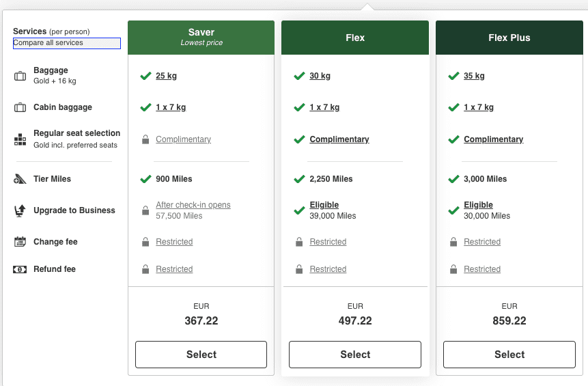Click the lock icon beside Saver Complimentary
This screenshot has width=588, height=386.
pos(145,139)
